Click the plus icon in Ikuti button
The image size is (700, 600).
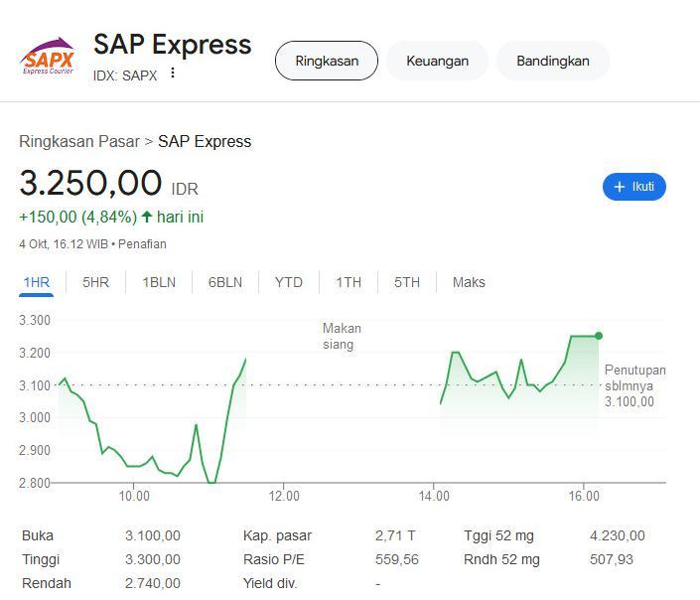pyautogui.click(x=620, y=187)
